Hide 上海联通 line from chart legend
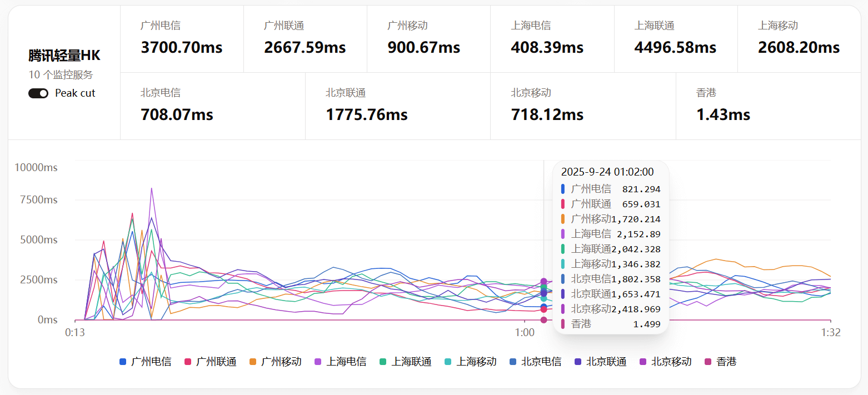This screenshot has width=868, height=395. coord(406,362)
